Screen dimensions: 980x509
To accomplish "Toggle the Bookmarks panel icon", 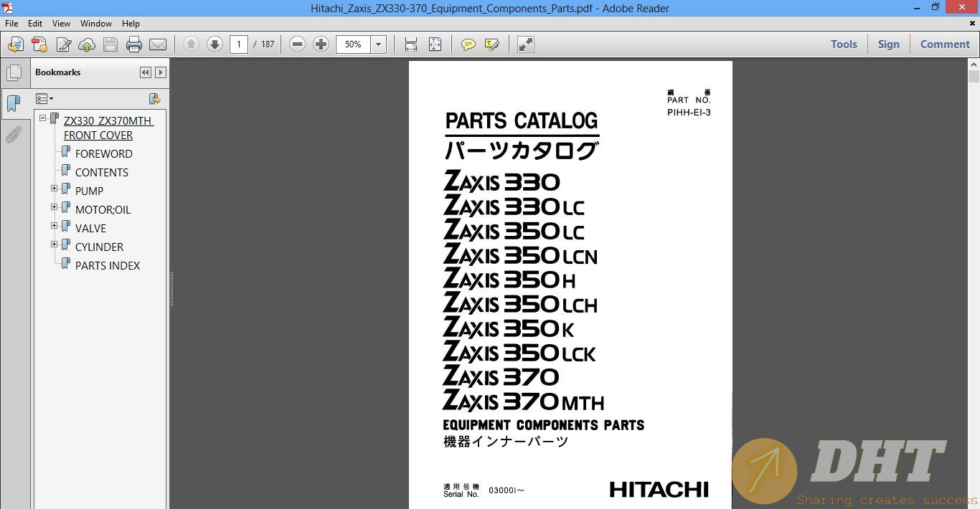I will coord(14,104).
